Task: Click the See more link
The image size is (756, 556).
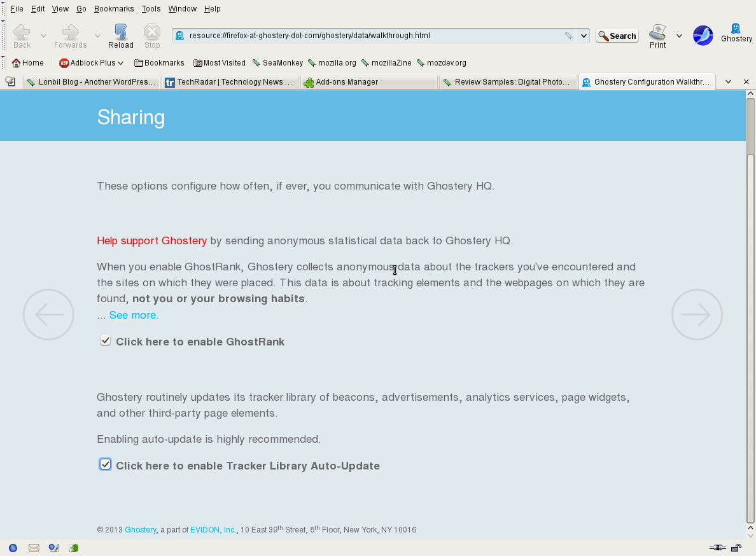Action: pos(134,315)
